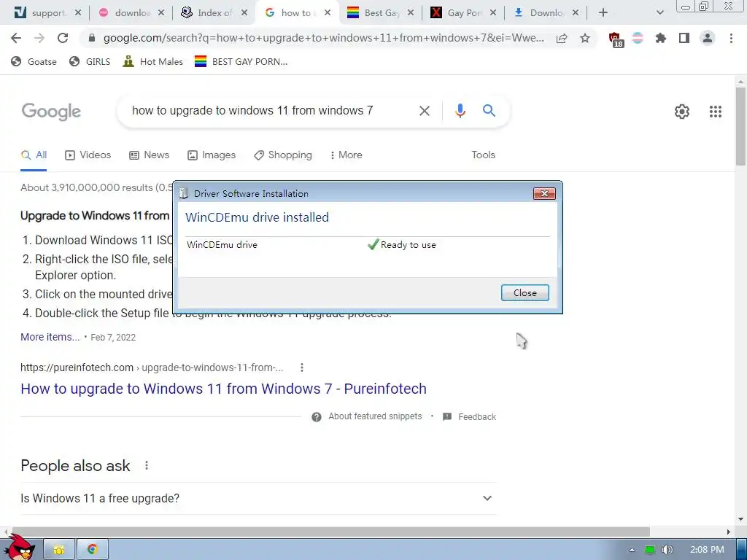Click the vertical page scrollbar thumb
This screenshot has height=560, width=747.
point(741,127)
